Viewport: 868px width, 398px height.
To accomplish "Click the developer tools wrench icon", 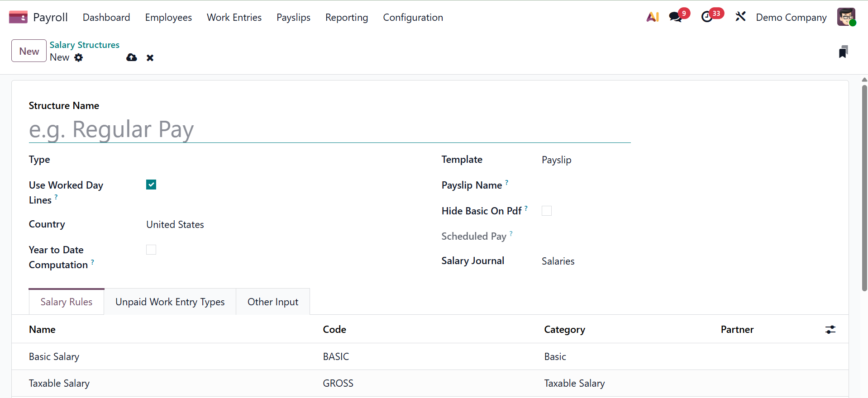I will click(740, 17).
